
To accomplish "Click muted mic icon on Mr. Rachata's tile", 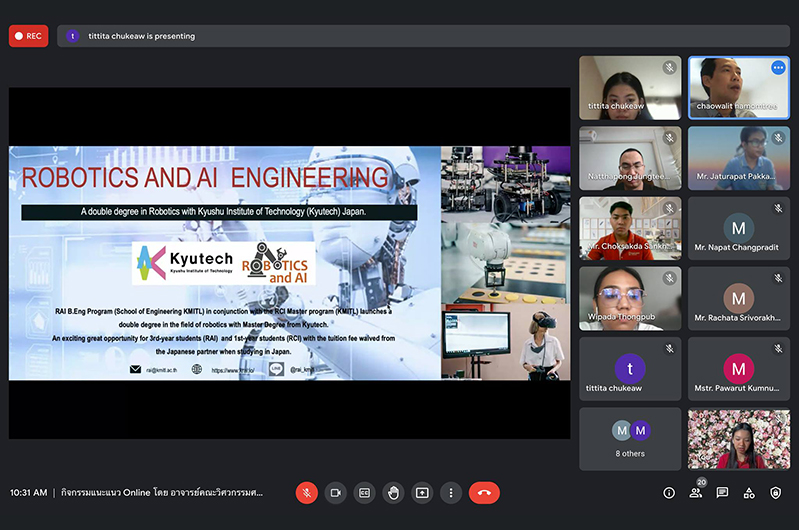I will pos(778,278).
